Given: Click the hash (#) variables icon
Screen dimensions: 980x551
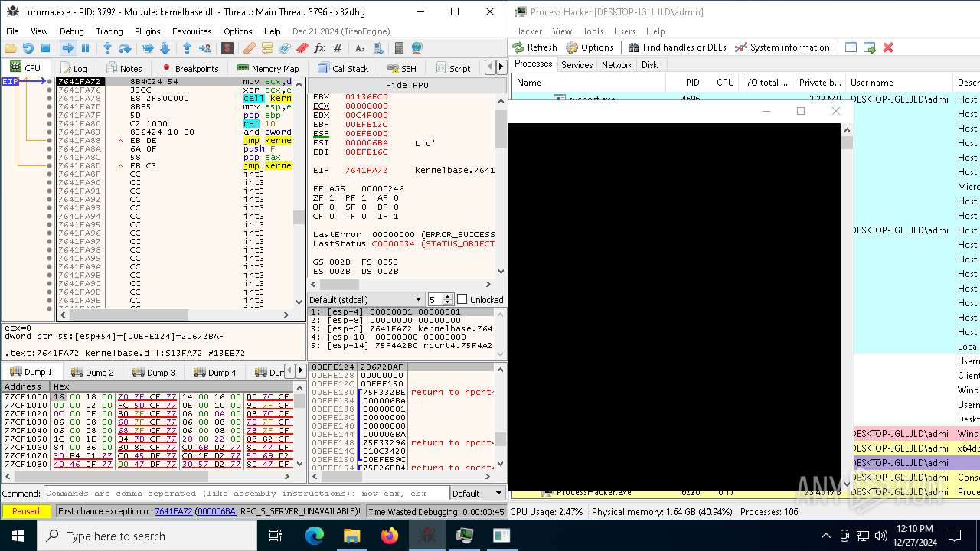Looking at the screenshot, I should [337, 48].
